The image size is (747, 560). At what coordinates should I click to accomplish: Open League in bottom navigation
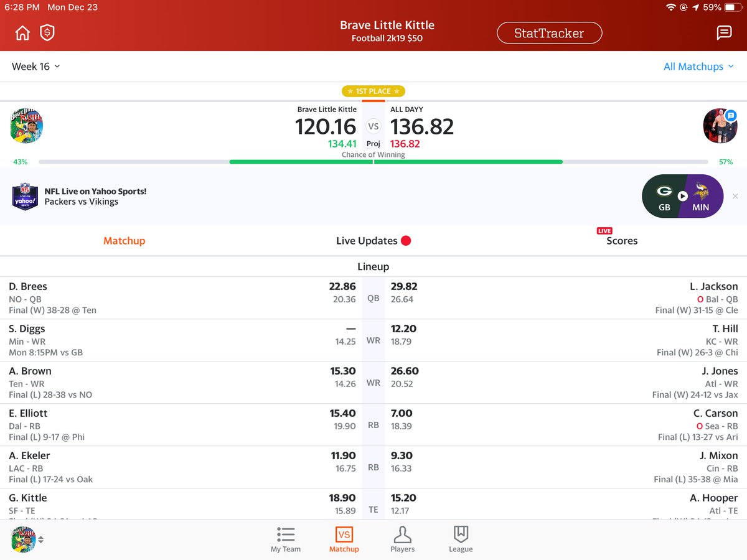pos(461,539)
